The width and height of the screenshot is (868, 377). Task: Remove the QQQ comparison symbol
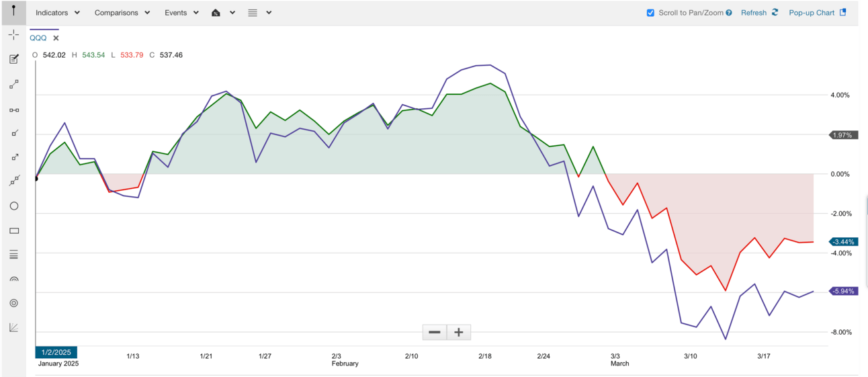(x=56, y=38)
